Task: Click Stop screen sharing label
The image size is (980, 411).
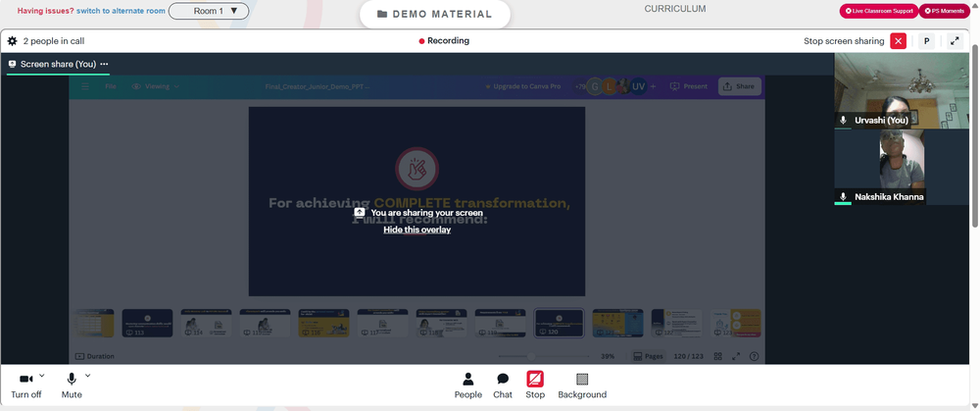Action: coord(844,41)
